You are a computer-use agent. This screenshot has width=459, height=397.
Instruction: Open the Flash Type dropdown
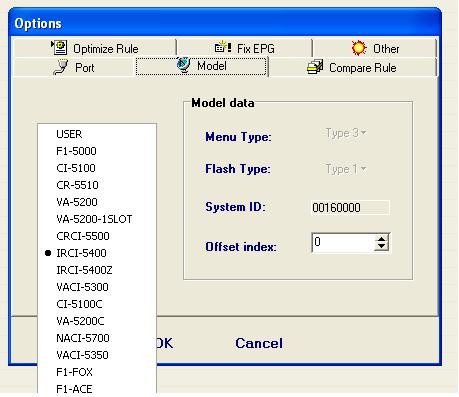346,169
